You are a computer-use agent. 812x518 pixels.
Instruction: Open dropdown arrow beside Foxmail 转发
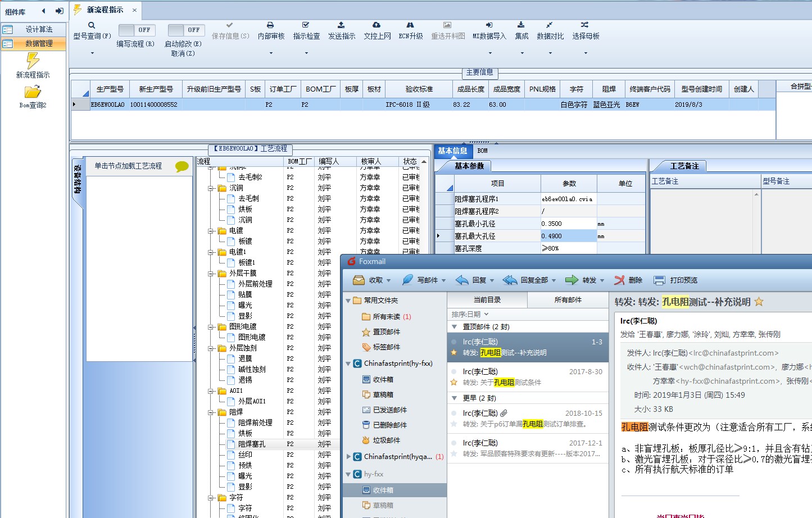602,280
